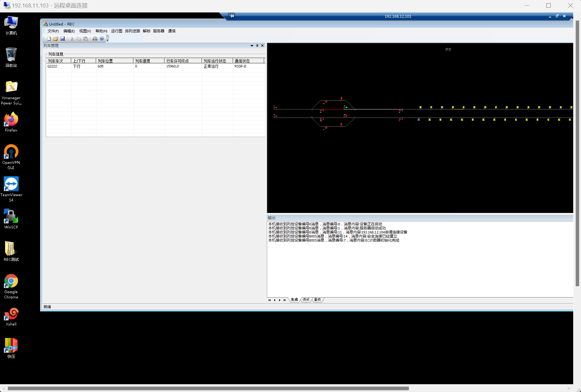Select train G2222 cell

(52, 66)
